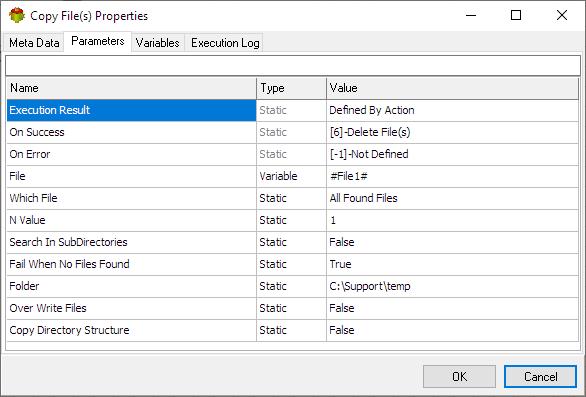Click the [6]-Delete File(s) value

[453, 132]
